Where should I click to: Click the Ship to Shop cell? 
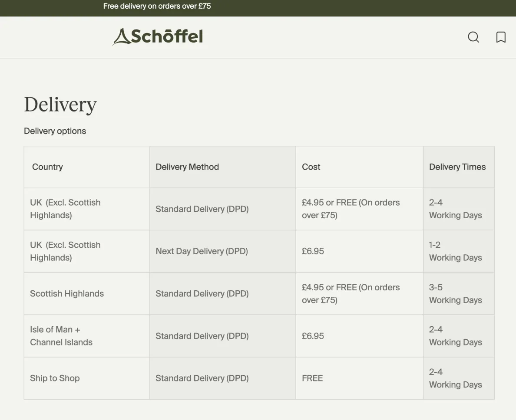55,378
